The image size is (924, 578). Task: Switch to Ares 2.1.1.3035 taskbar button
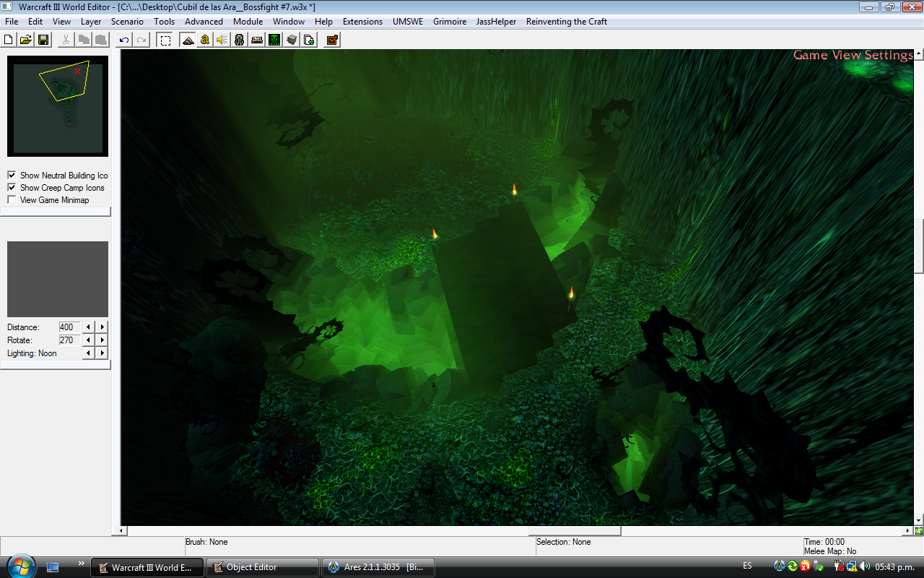378,567
